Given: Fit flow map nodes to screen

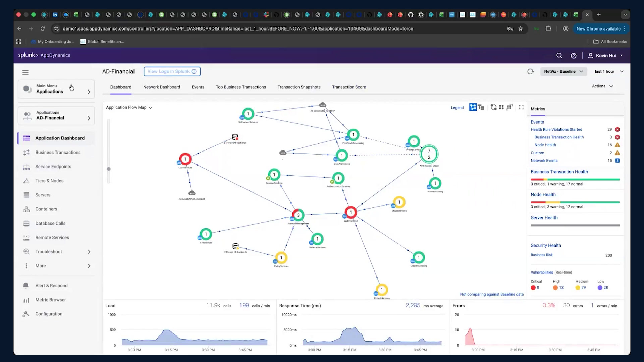Looking at the screenshot, I should 509,107.
